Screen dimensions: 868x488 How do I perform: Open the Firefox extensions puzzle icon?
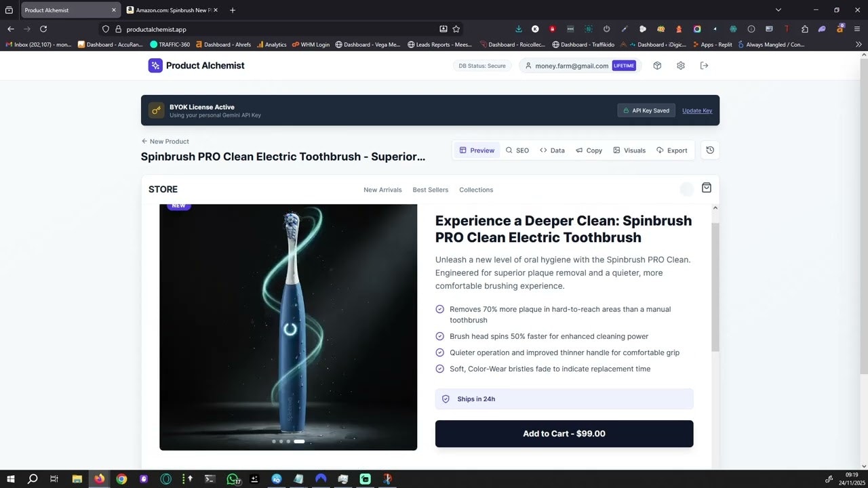tap(805, 29)
